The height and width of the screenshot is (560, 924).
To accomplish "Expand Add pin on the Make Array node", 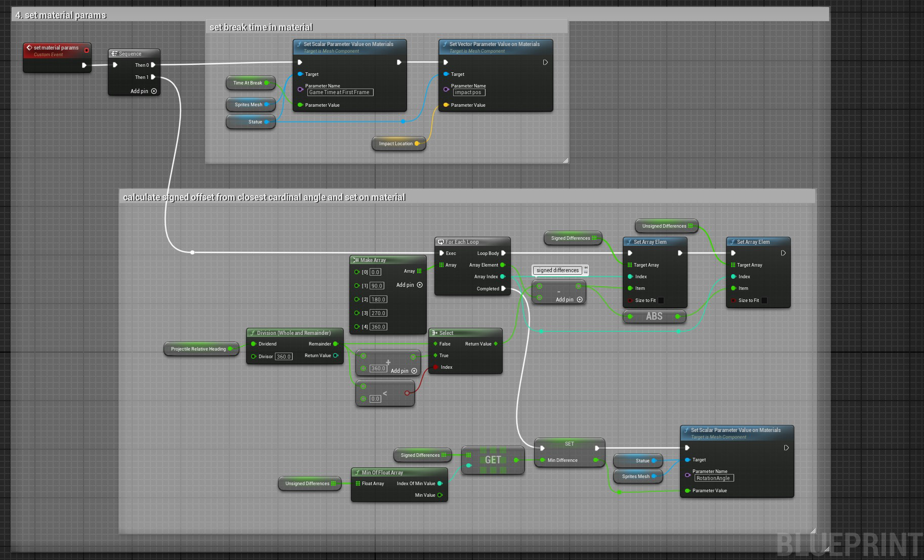I will click(419, 285).
